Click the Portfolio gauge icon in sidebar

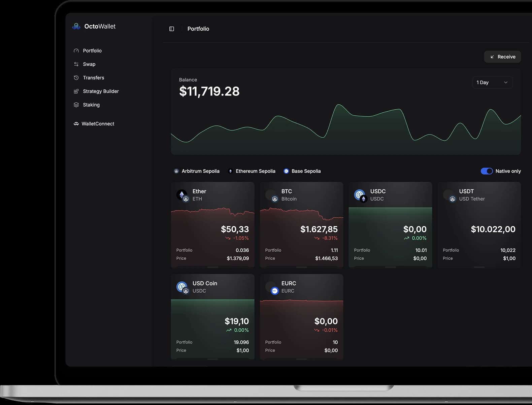click(x=76, y=51)
